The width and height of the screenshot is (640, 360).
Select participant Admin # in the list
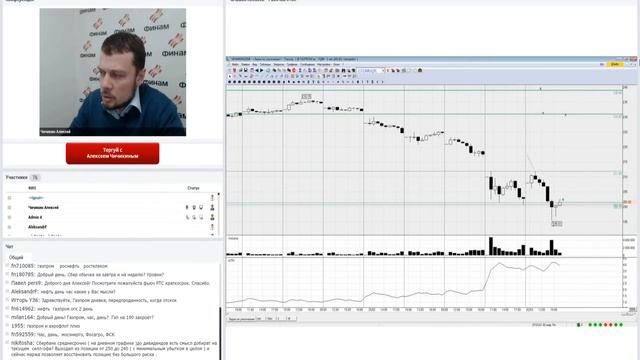(x=35, y=217)
